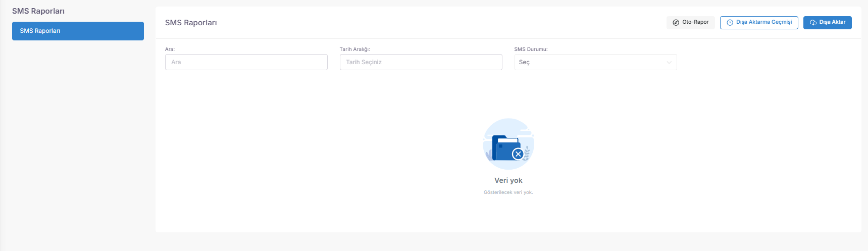Click the "Gösterilecek veri yok." message
Image resolution: width=868 pixels, height=251 pixels.
[x=508, y=192]
